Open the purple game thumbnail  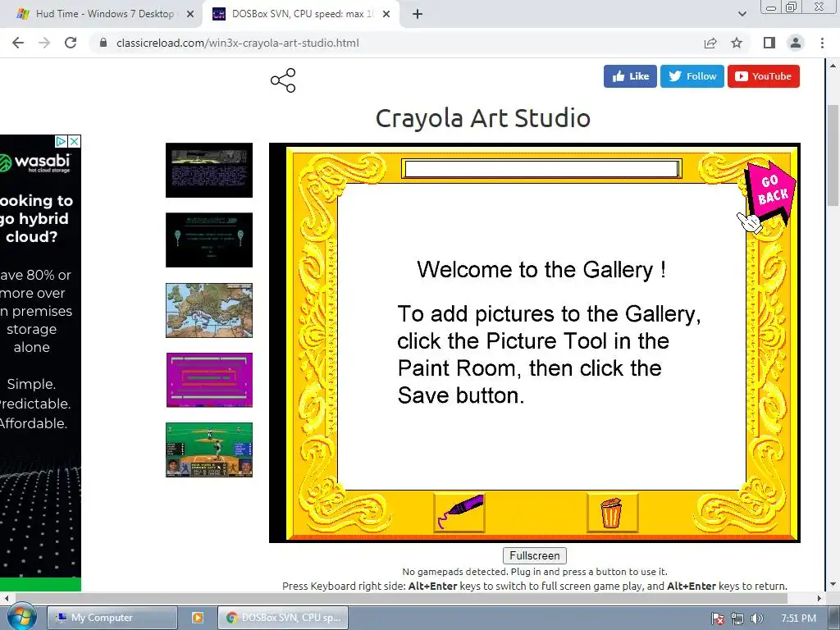[209, 380]
